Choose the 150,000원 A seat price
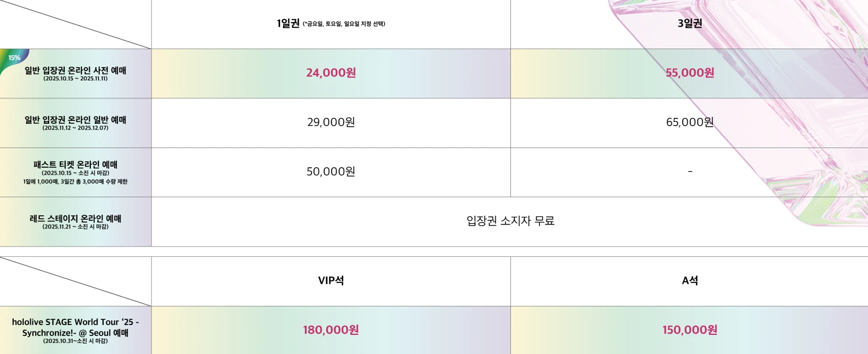Image resolution: width=868 pixels, height=354 pixels. [x=690, y=330]
